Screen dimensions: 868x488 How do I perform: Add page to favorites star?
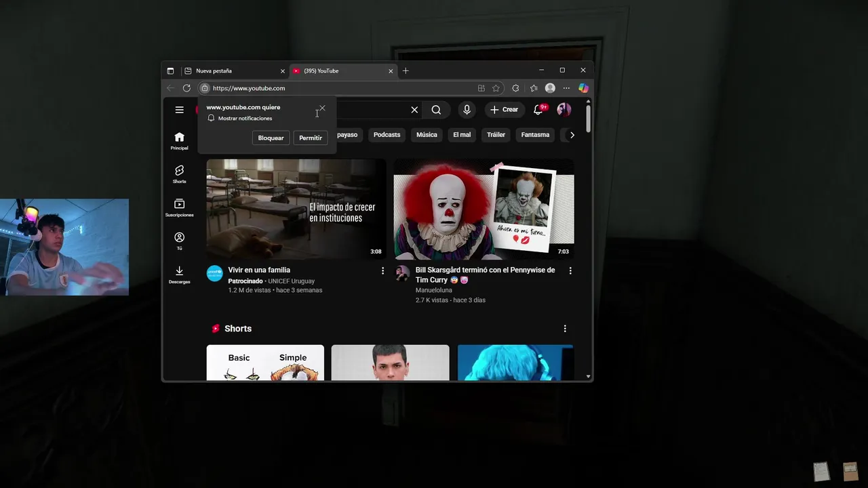pyautogui.click(x=496, y=88)
